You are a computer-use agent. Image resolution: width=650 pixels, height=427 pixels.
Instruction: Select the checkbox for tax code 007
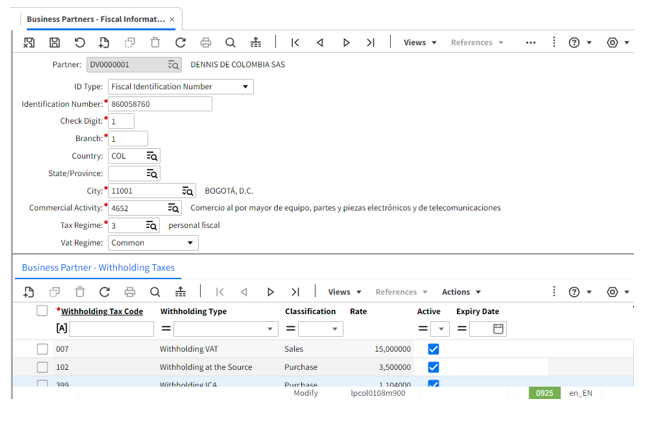[42, 349]
